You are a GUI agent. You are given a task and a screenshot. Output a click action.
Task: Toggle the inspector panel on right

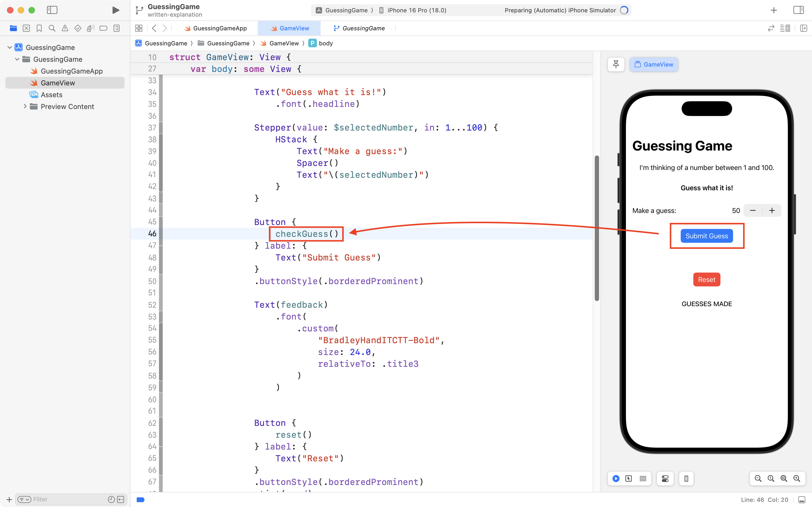[x=798, y=10]
